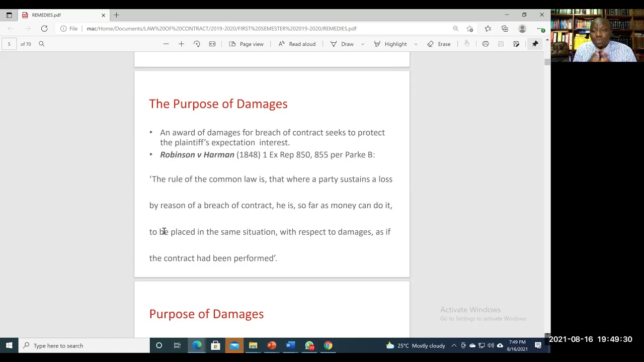Click the page number input box
The width and height of the screenshot is (644, 362).
click(x=9, y=44)
